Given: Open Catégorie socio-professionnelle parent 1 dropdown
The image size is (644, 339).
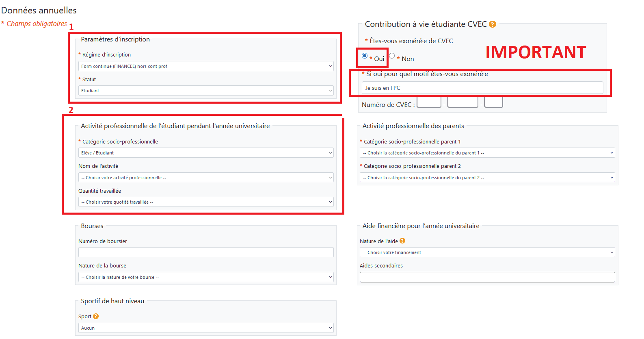Looking at the screenshot, I should click(x=487, y=153).
